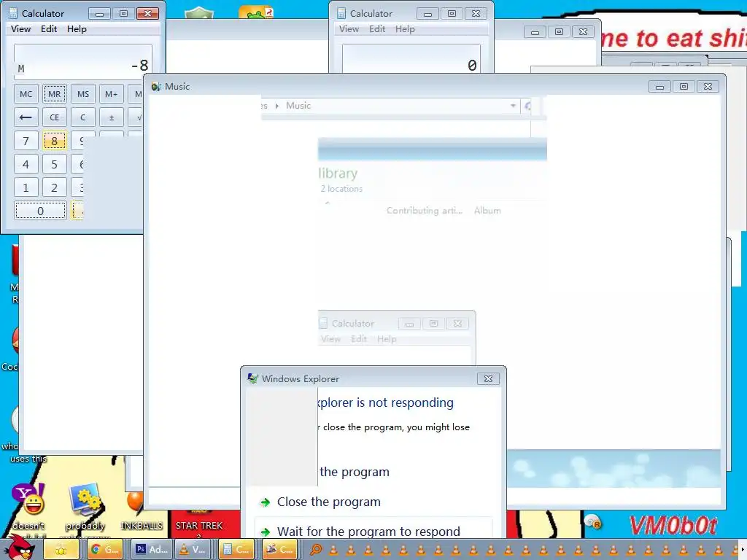Switch to Adobe Photoshop in taskbar
This screenshot has height=560, width=747.
pos(150,550)
